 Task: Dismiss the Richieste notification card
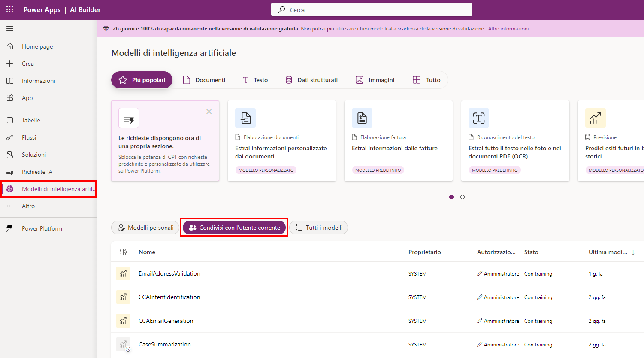[x=209, y=112]
